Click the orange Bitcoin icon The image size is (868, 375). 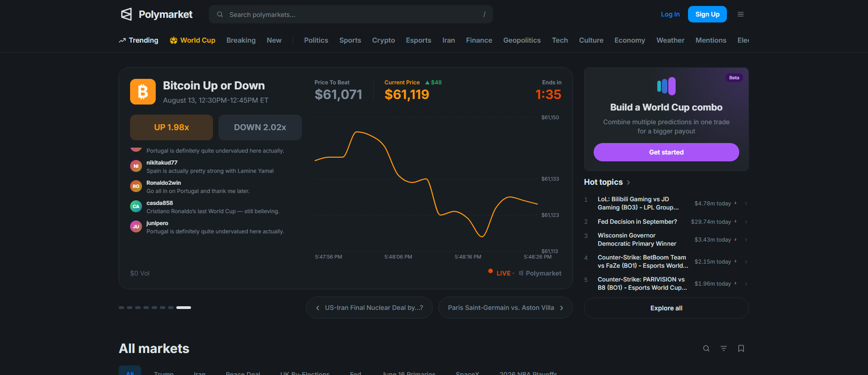143,92
